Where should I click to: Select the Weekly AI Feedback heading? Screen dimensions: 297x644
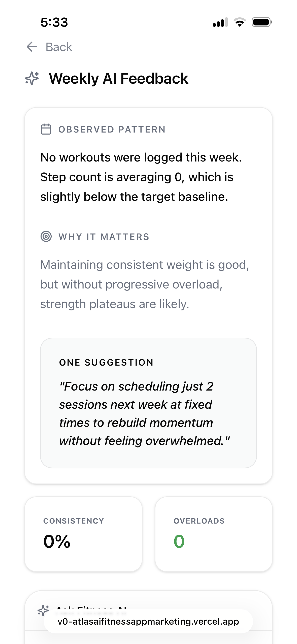(118, 78)
